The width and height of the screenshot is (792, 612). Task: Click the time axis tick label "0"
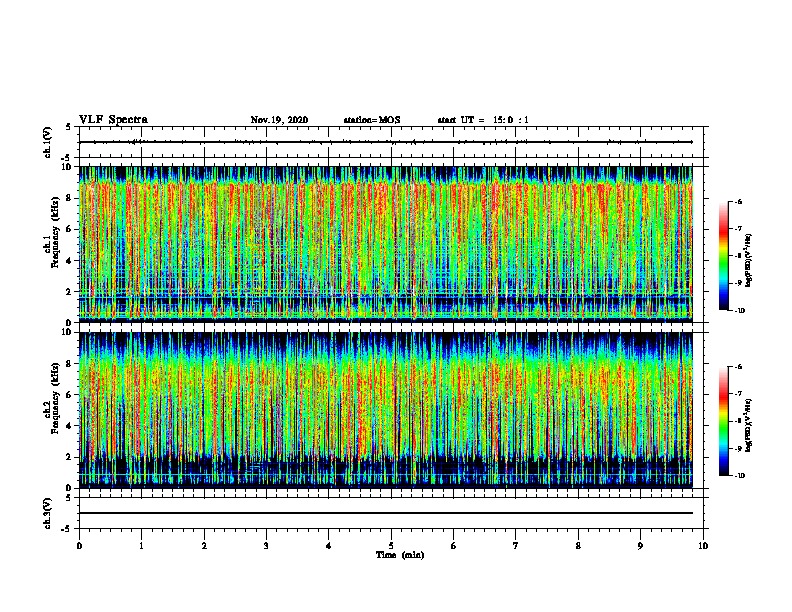click(79, 546)
